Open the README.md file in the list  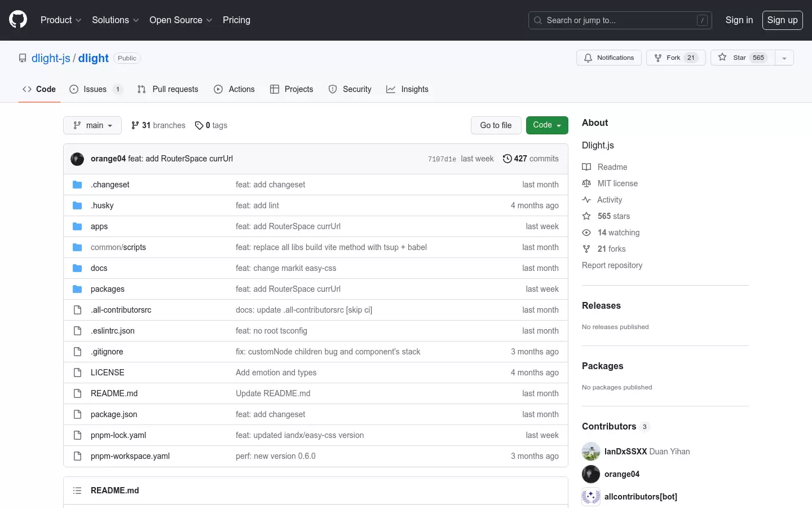pos(114,393)
